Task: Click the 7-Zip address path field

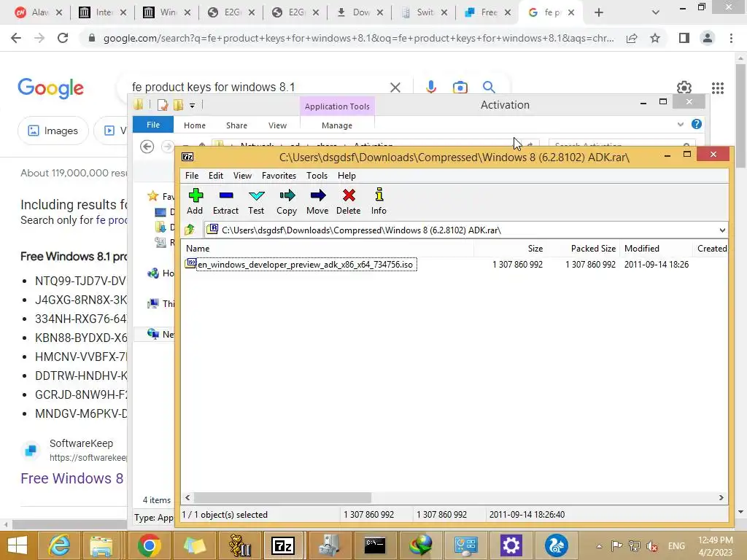Action: 460,230
